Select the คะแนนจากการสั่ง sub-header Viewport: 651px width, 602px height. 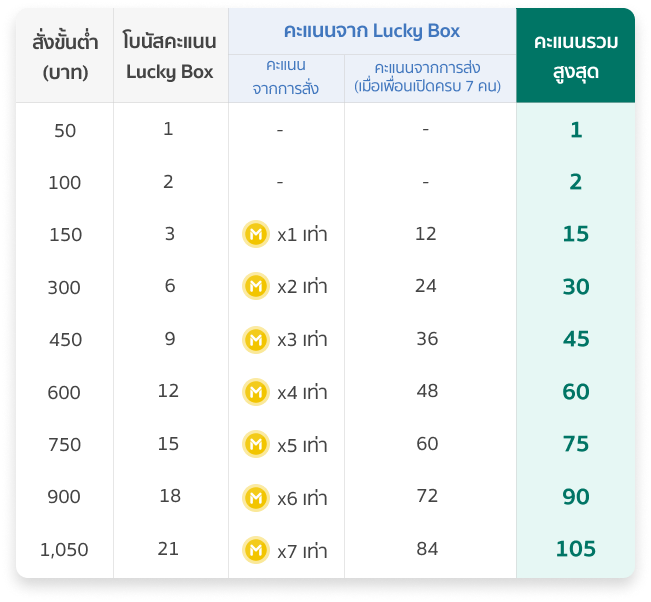286,79
